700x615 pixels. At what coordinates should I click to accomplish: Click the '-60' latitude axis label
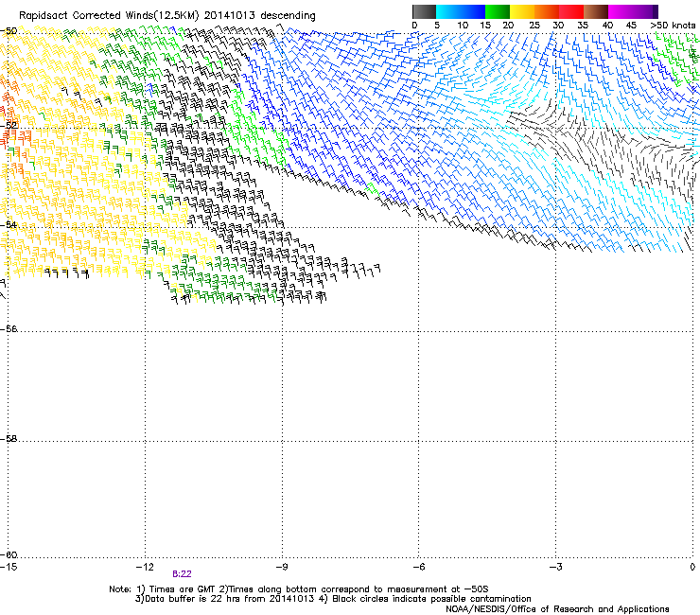point(9,555)
